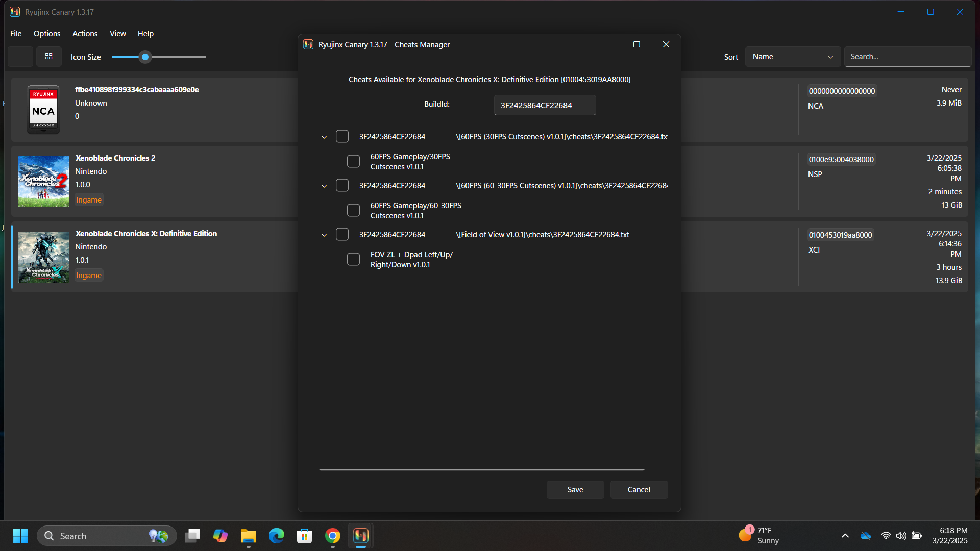980x551 pixels.
Task: Show hidden system tray icons
Action: pyautogui.click(x=845, y=536)
